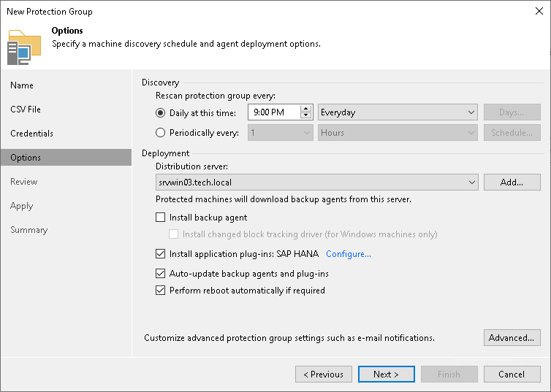Decrease the rescan time with down arrow
Viewport: 551px width, 392px height.
(306, 116)
